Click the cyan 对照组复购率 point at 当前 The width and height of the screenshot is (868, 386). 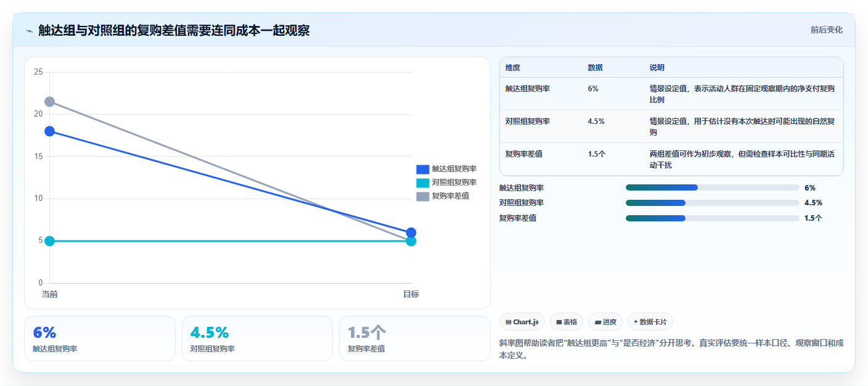(49, 241)
